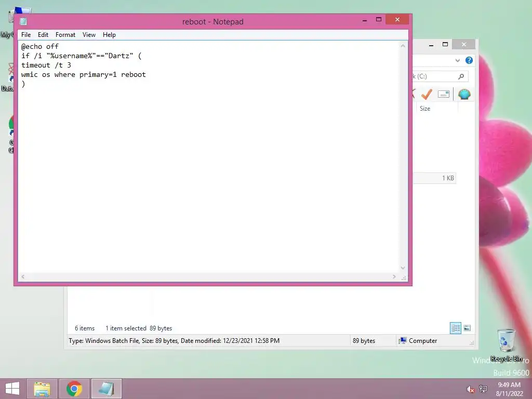The height and width of the screenshot is (399, 532).
Task: Switch Explorer to large icons view
Action: click(467, 328)
